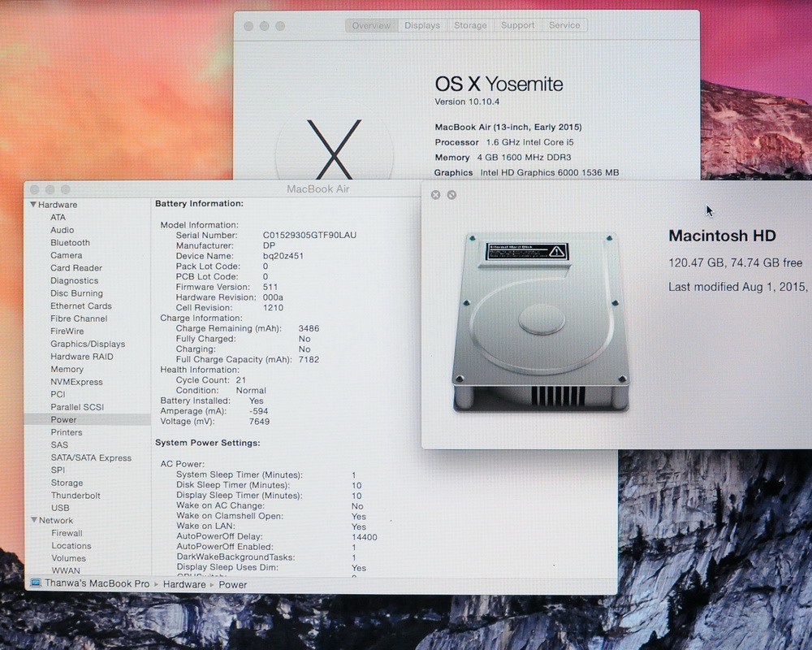Screen dimensions: 812x650
Task: Select WWAN under Network
Action: 66,570
